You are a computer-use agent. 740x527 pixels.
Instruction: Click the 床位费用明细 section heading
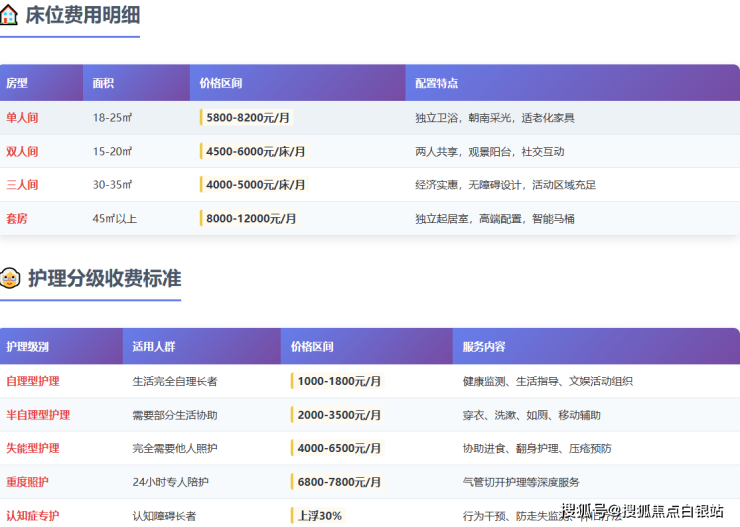82,15
